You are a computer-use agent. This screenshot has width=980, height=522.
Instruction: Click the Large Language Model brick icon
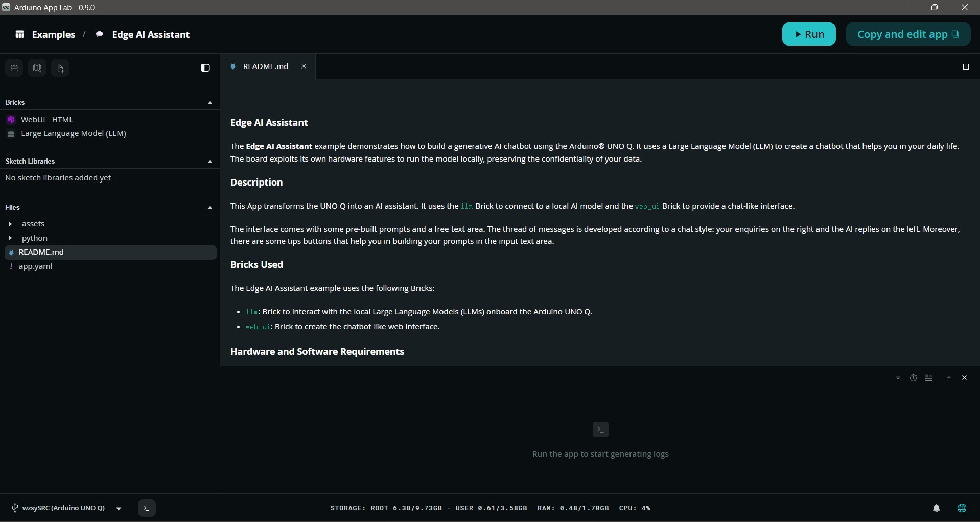coord(11,133)
